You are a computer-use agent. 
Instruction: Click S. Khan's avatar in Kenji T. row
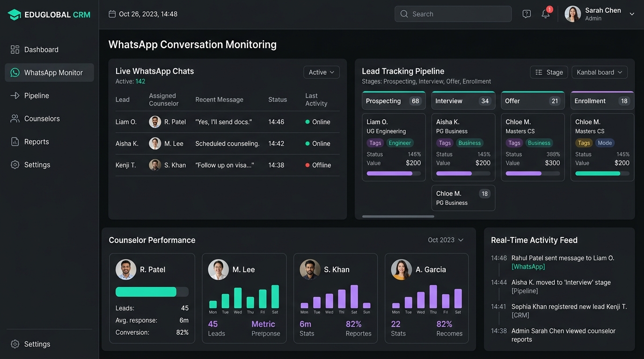[155, 165]
